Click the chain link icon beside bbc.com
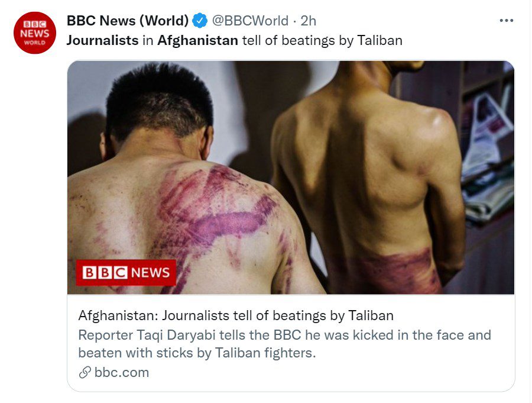The image size is (532, 403). [85, 372]
